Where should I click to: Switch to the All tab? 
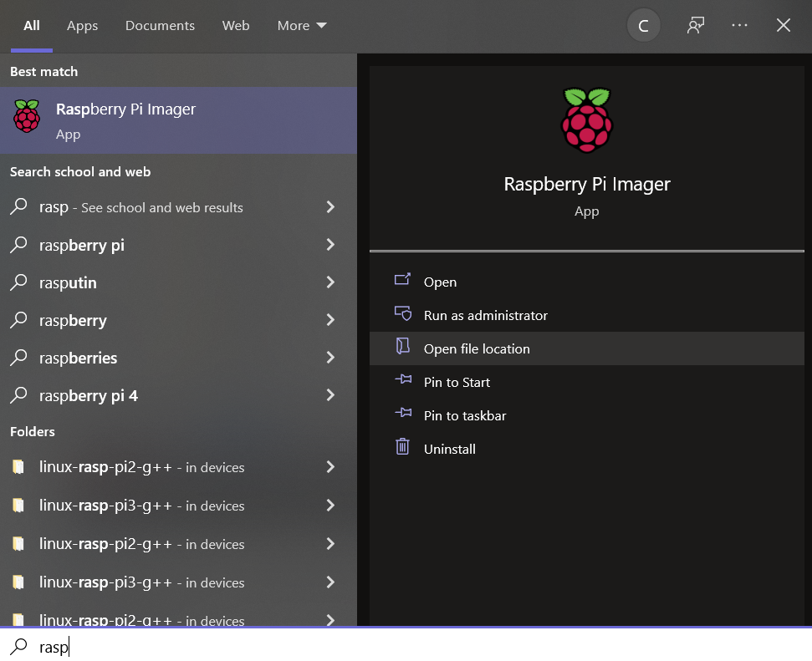32,25
